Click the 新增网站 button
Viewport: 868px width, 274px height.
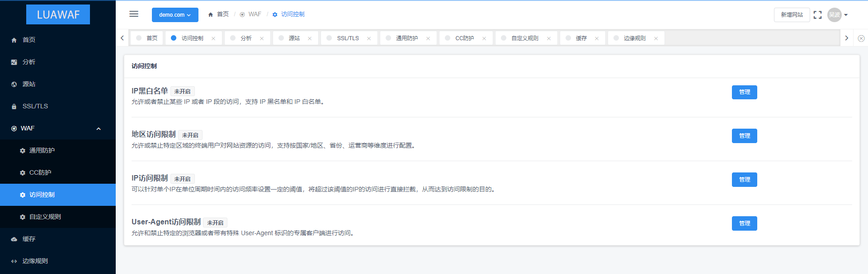coord(792,15)
